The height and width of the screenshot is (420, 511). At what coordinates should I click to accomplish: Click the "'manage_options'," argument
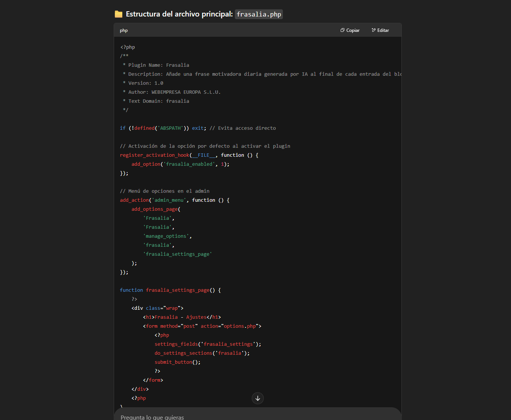coord(167,236)
